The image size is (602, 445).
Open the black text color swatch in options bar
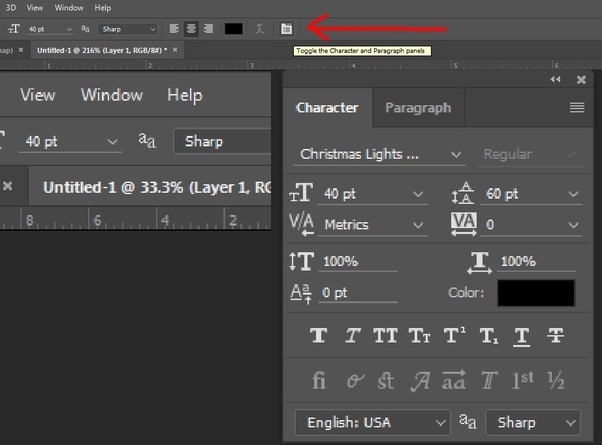(x=233, y=29)
